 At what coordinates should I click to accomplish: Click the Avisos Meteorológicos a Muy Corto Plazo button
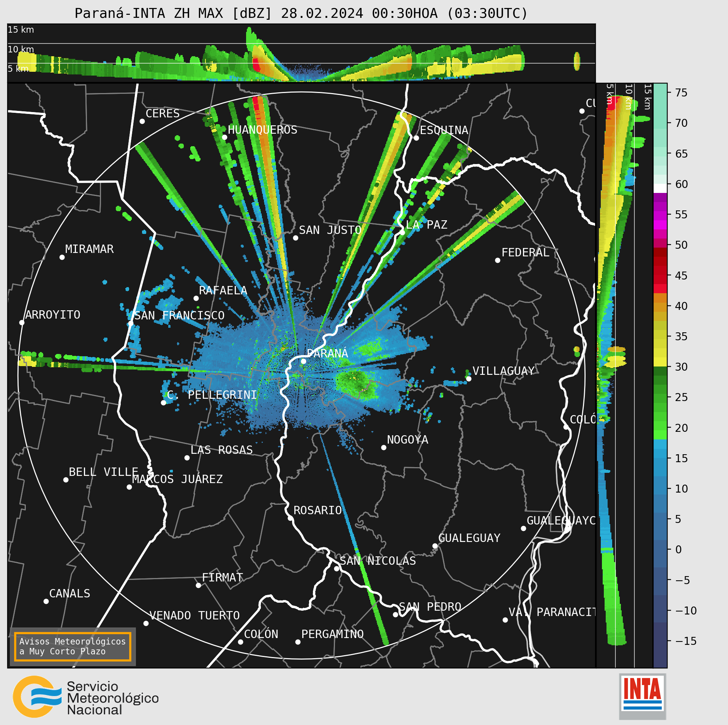73,646
